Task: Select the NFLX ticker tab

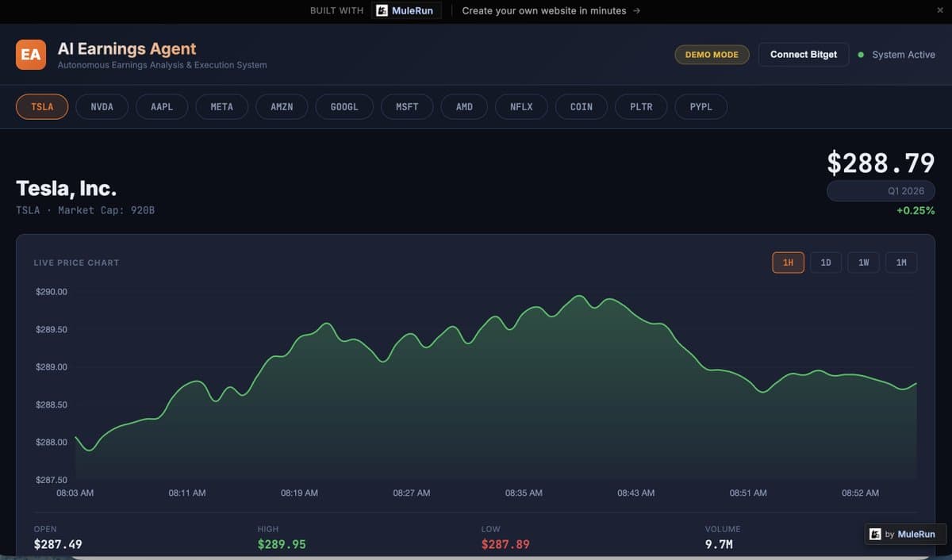Action: [x=521, y=107]
